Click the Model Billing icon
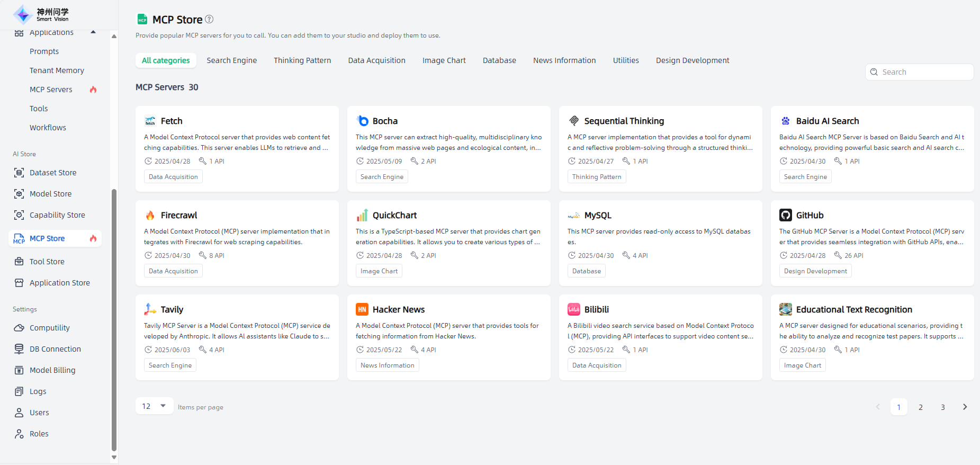Screen dimensions: 980x465 coord(19,370)
